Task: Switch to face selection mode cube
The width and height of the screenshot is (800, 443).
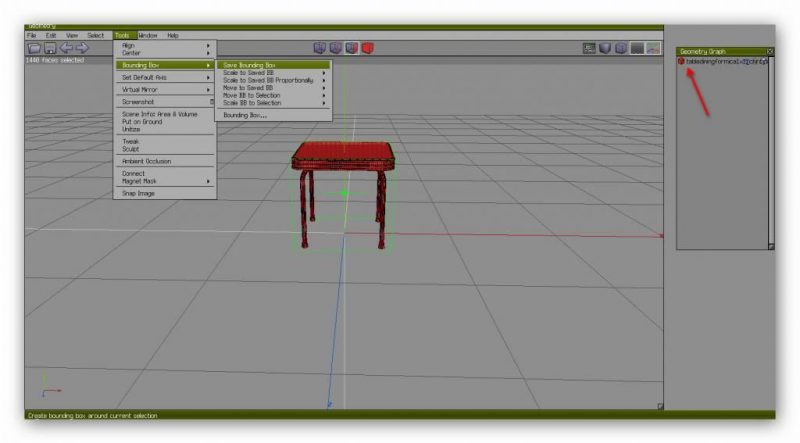Action: pyautogui.click(x=352, y=47)
